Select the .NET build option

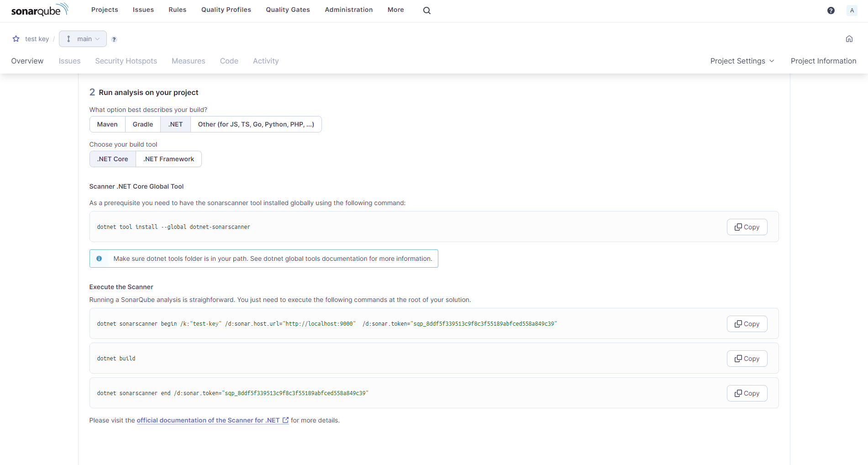pyautogui.click(x=175, y=124)
